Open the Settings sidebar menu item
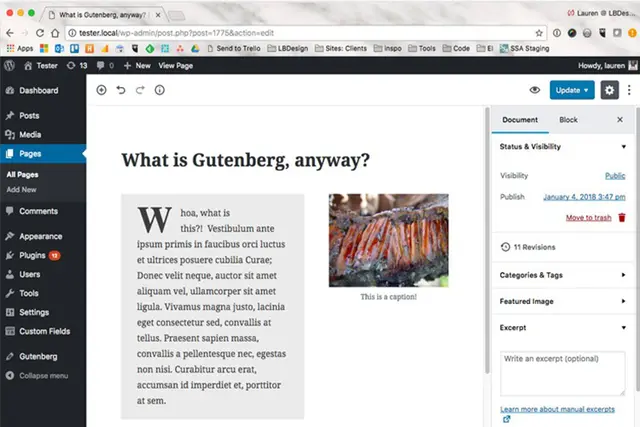 click(43, 312)
